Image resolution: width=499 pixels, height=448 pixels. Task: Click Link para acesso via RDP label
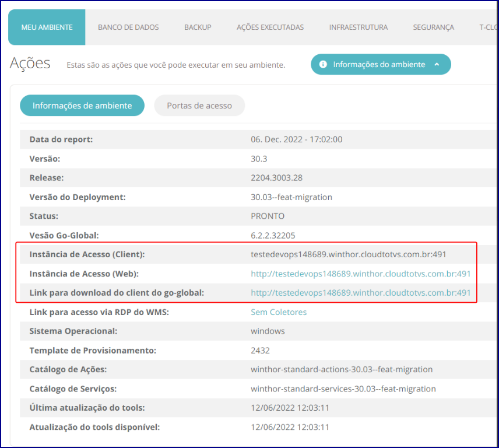pos(99,312)
